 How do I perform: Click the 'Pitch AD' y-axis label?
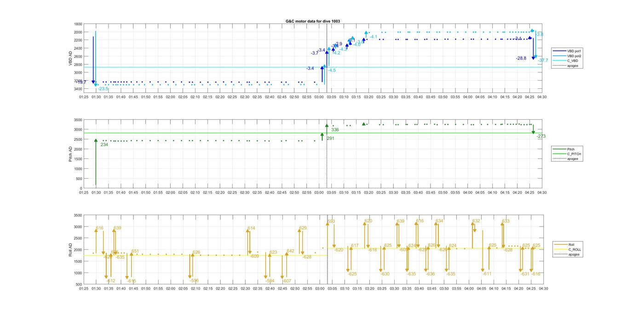71,154
